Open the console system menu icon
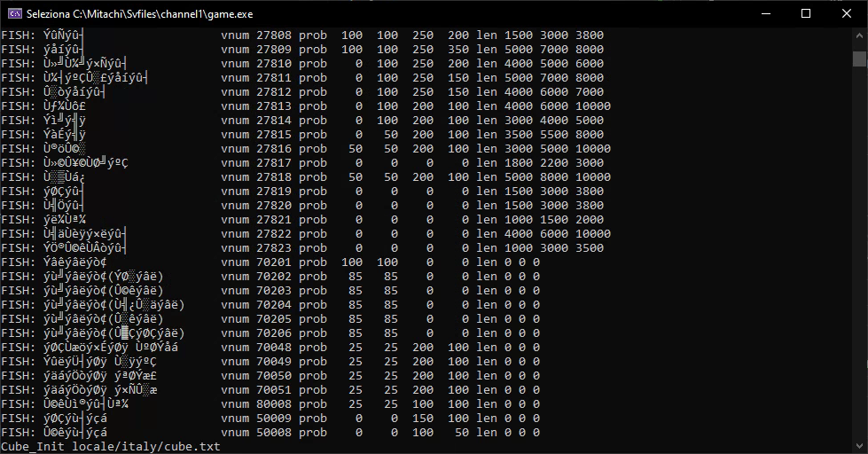Viewport: 868px width, 454px height. pyautogui.click(x=13, y=14)
